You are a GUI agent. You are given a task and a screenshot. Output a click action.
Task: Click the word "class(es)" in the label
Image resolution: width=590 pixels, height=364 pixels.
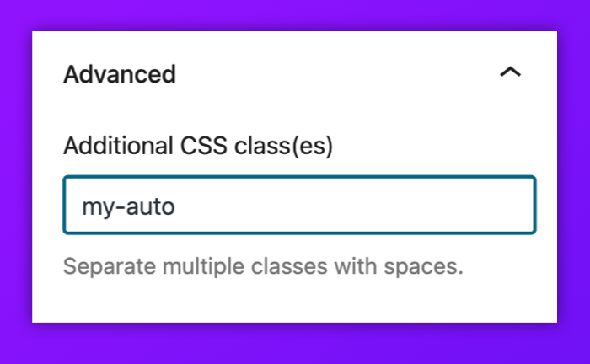284,146
